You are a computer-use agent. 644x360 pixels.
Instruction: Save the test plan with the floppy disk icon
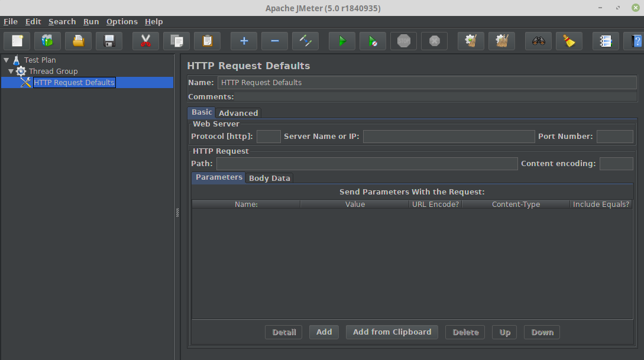[109, 41]
